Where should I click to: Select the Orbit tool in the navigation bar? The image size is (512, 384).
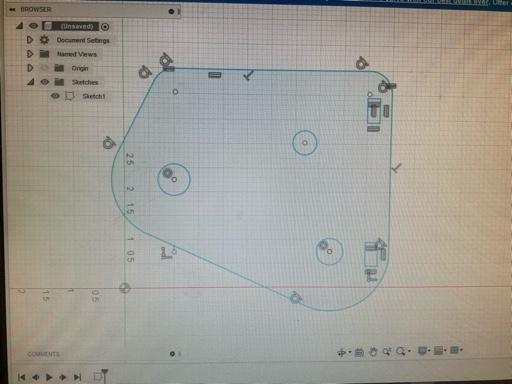[x=341, y=352]
